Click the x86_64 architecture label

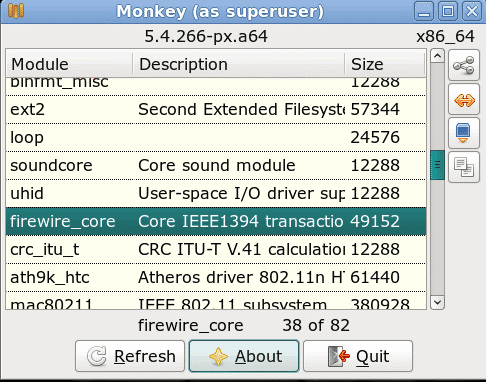click(445, 36)
